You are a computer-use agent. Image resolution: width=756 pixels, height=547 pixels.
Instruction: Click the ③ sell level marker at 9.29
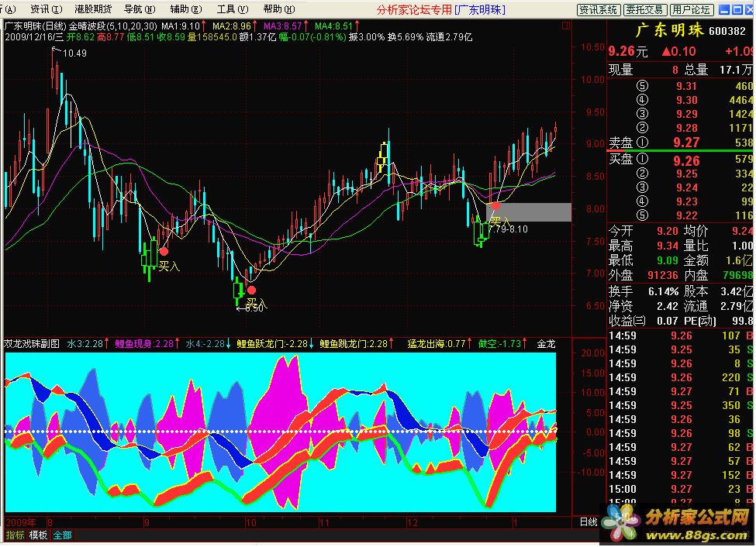642,114
